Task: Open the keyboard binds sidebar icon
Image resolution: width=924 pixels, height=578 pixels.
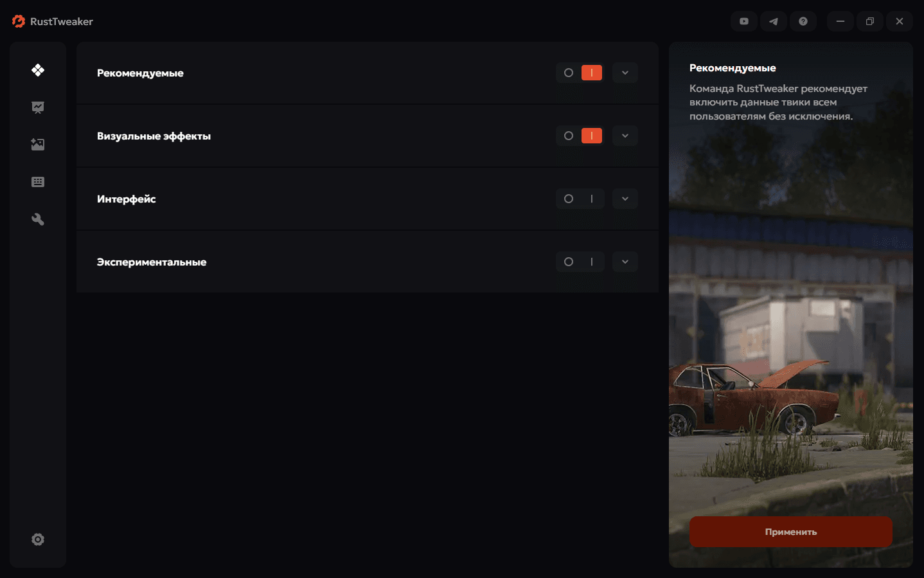Action: (x=38, y=182)
